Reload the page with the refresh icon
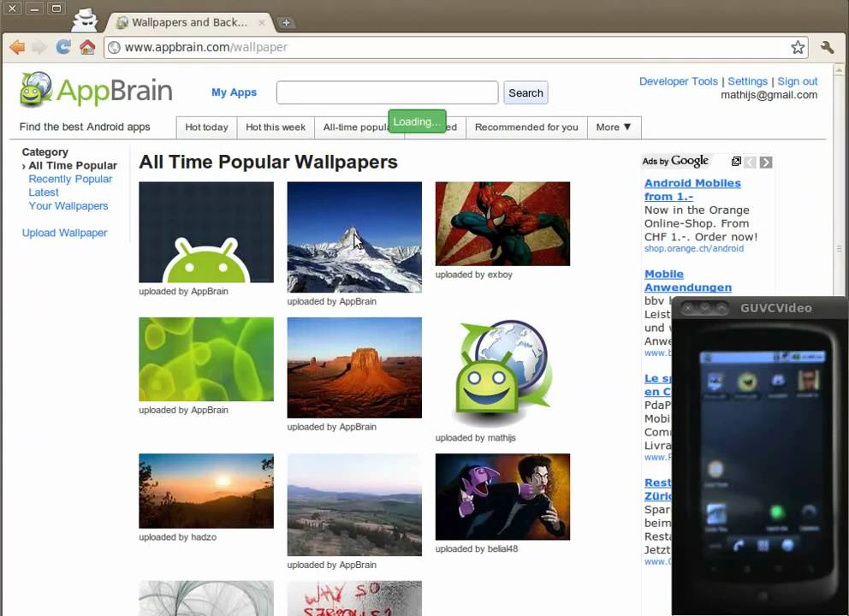Image resolution: width=849 pixels, height=616 pixels. click(63, 47)
